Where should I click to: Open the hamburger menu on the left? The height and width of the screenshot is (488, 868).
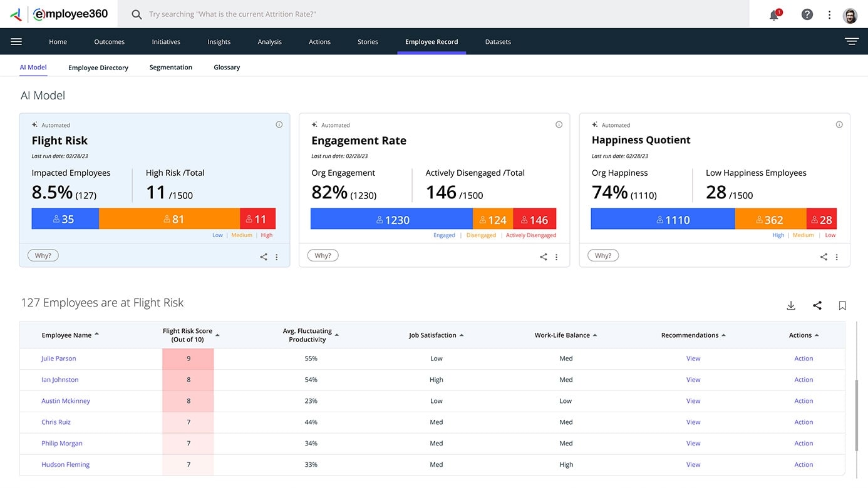coord(16,42)
